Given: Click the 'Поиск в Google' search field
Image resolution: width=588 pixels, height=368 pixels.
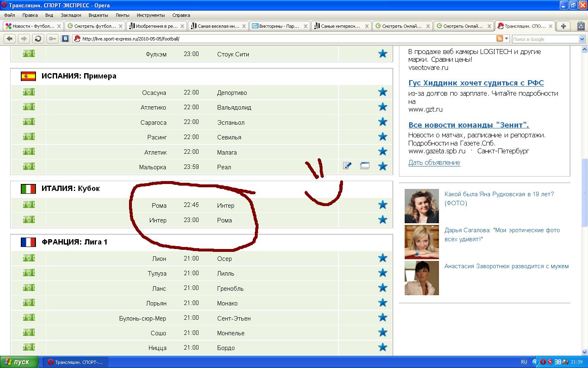Looking at the screenshot, I should [545, 39].
